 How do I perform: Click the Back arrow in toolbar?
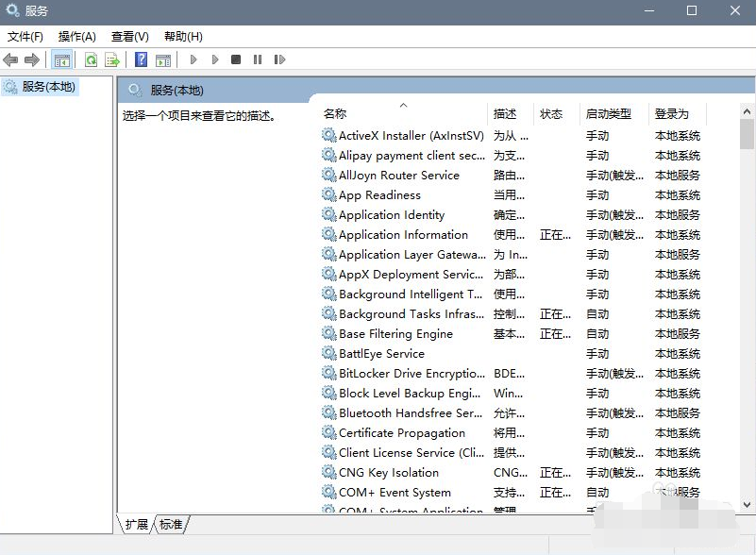pos(11,60)
